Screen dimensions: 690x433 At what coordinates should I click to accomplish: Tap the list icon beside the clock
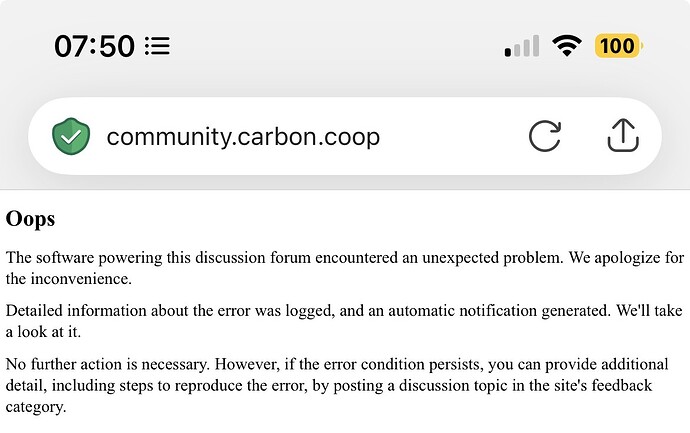pos(157,46)
